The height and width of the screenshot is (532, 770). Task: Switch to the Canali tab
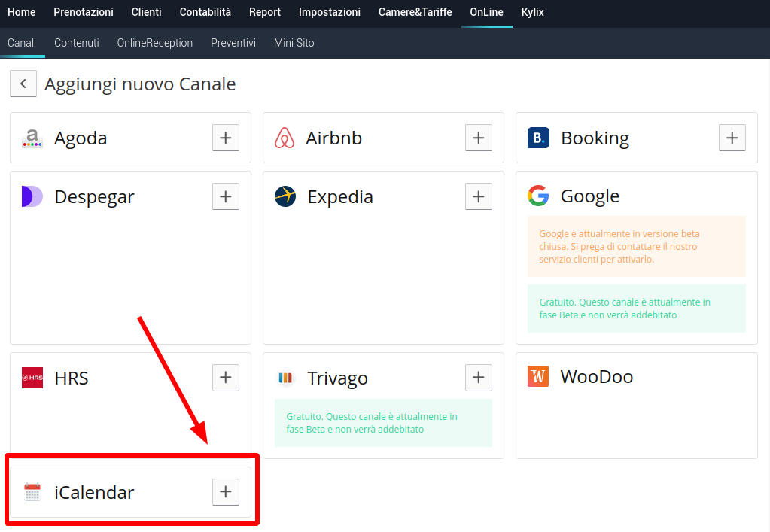coord(22,43)
